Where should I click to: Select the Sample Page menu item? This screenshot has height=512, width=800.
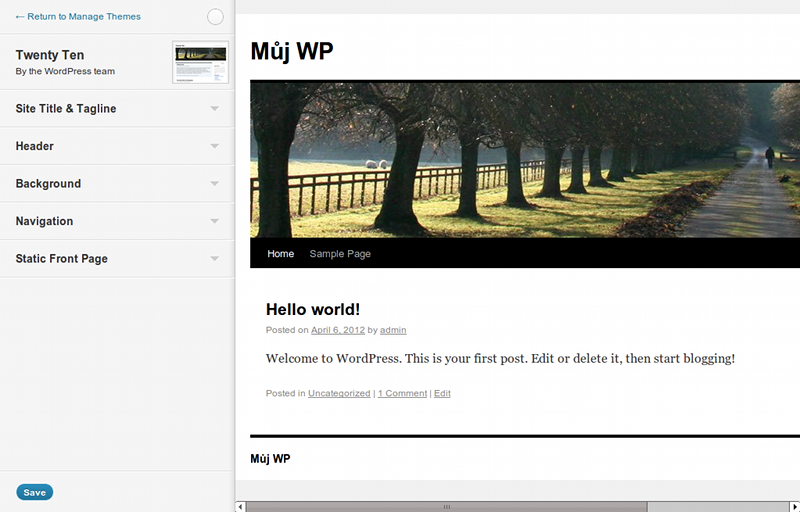[340, 253]
